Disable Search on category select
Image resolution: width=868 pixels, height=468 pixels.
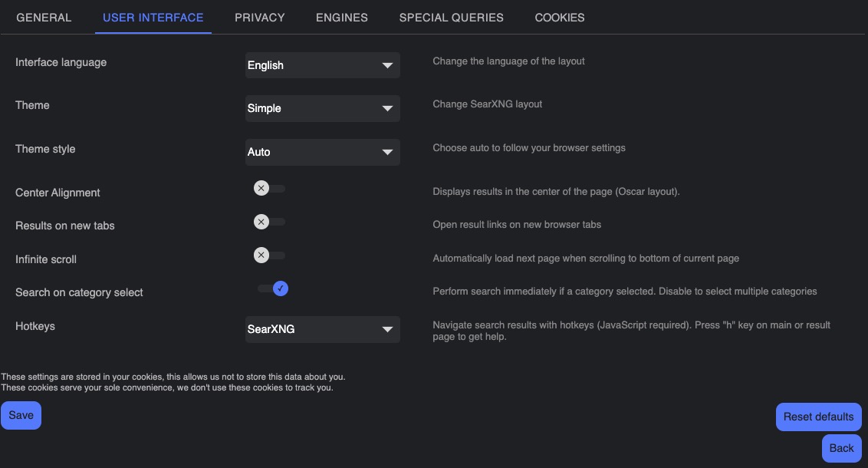274,288
